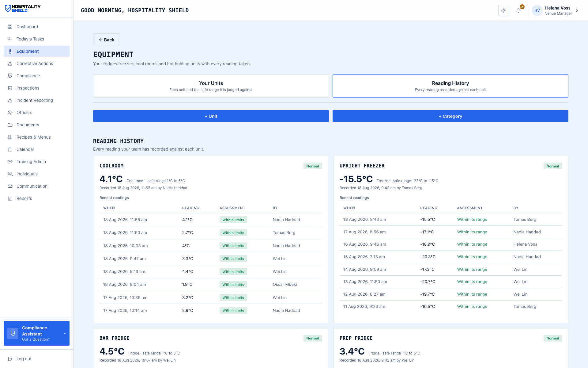Click the Dashboard grid icon
This screenshot has width=588, height=368.
coord(10,27)
